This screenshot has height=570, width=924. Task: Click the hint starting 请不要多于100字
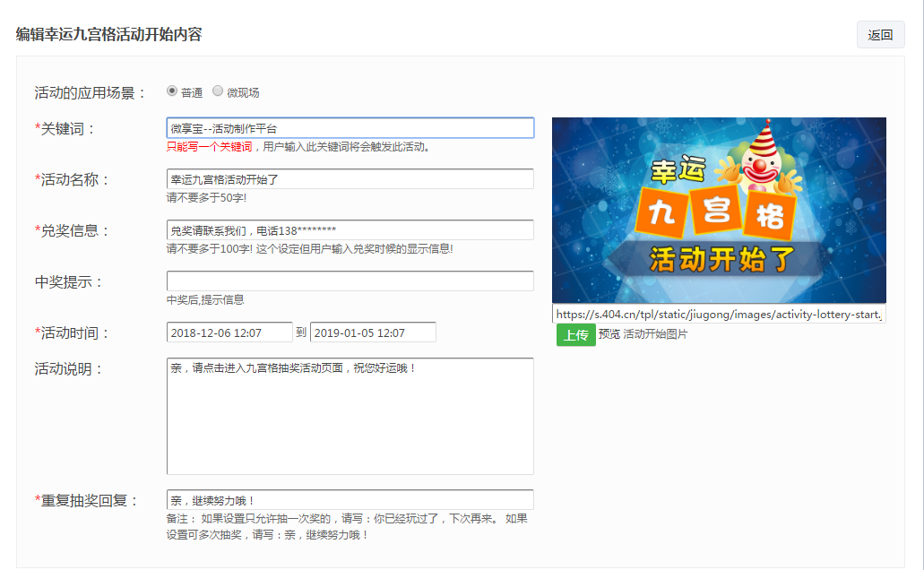[x=309, y=249]
